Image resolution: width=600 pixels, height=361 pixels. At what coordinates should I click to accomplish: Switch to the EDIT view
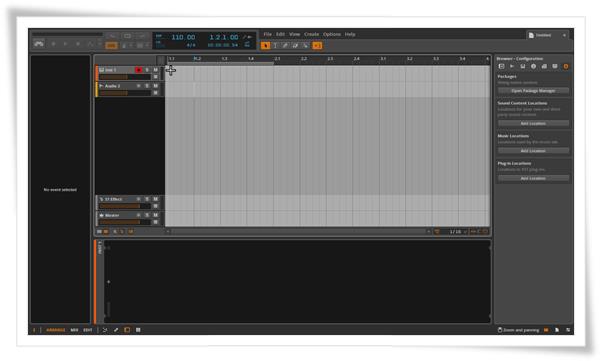pos(88,330)
